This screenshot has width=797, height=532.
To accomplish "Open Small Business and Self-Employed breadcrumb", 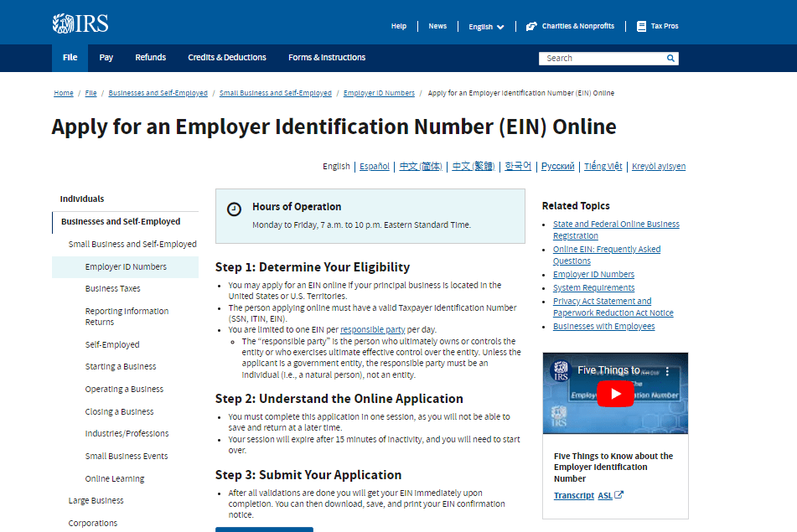I will tap(275, 93).
